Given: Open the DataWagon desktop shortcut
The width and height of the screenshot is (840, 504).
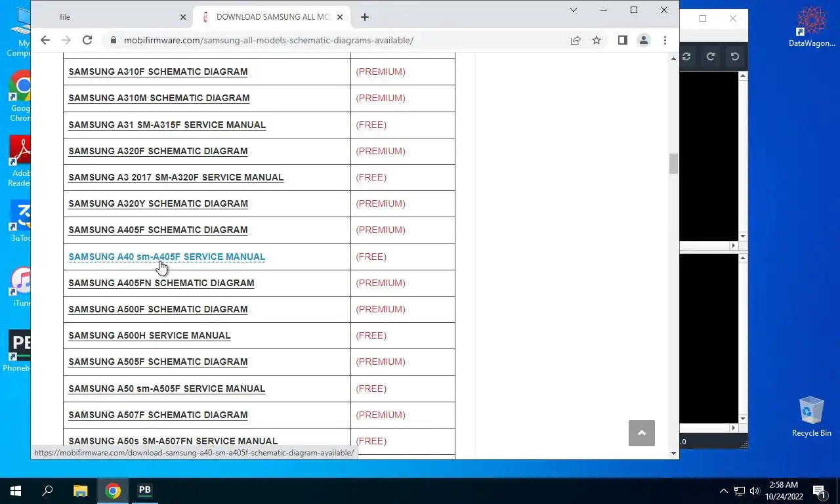Looking at the screenshot, I should pos(812,28).
